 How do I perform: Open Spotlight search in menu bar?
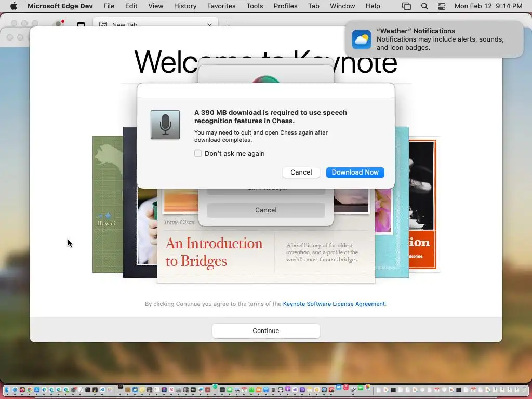[x=424, y=6]
